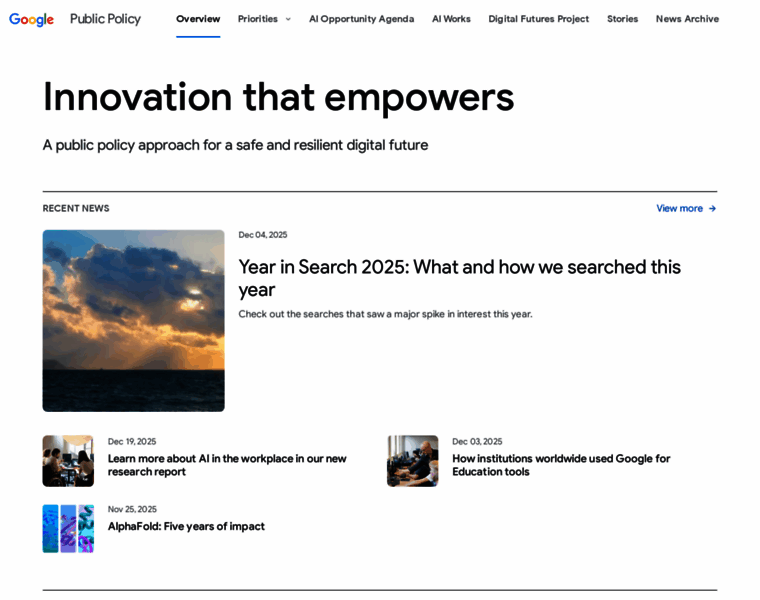Click the Dec 19, 2025 date
The width and height of the screenshot is (760, 600).
tap(132, 442)
